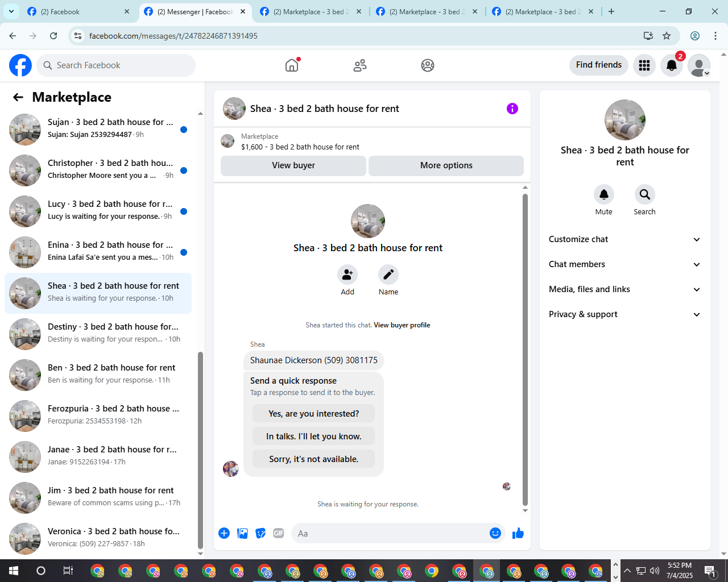This screenshot has width=728, height=582.
Task: Open conversation information purple icon
Action: (x=512, y=109)
